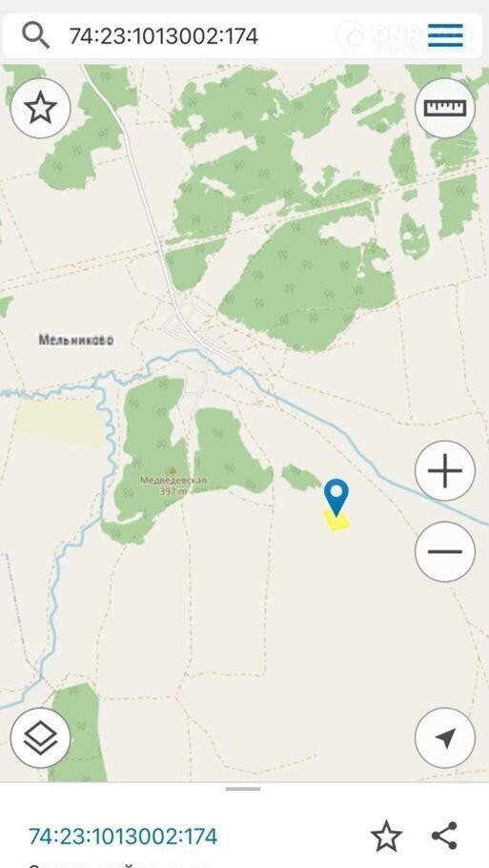Expand the bottom panel drag handle

[x=243, y=788]
